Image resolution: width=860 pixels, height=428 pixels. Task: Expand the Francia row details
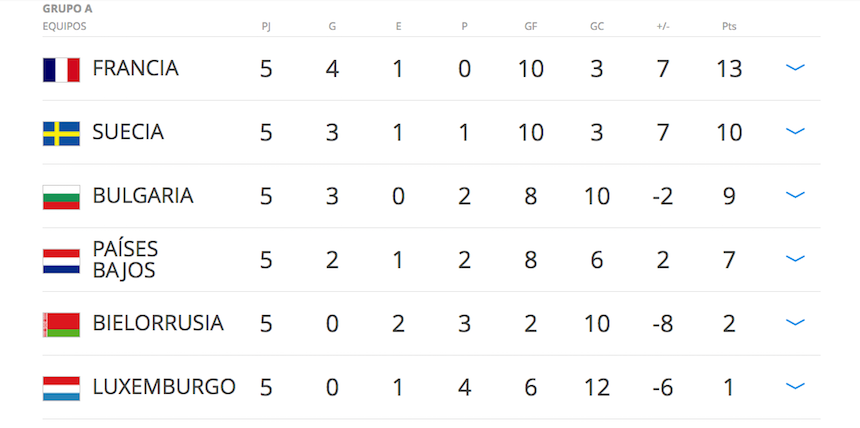pos(795,68)
